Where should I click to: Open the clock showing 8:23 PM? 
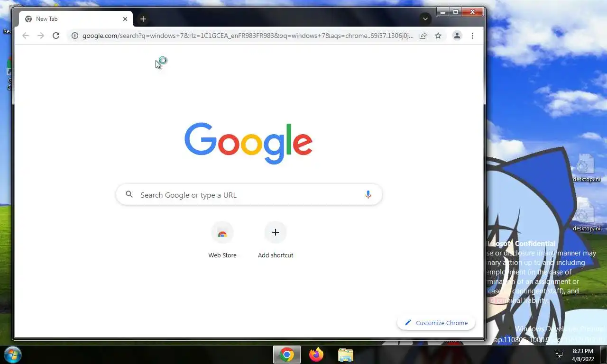pyautogui.click(x=583, y=355)
